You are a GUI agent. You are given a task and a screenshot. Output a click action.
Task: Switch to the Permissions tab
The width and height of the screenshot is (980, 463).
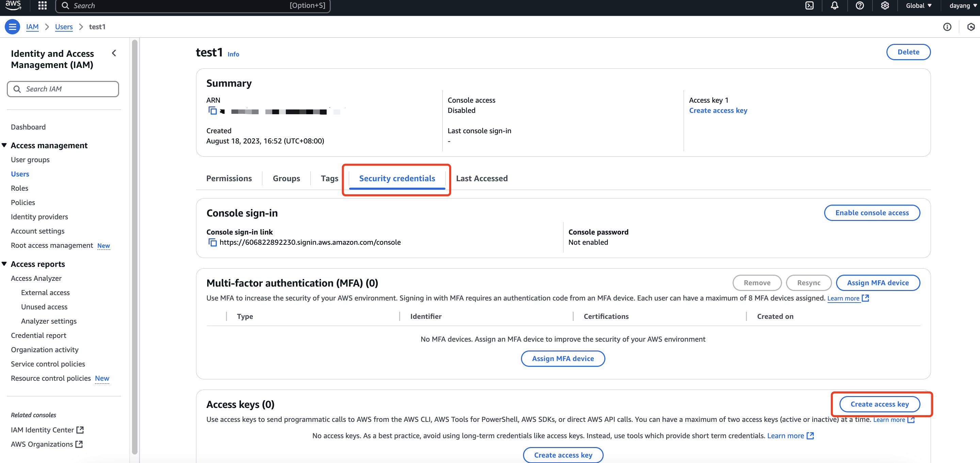pyautogui.click(x=229, y=178)
